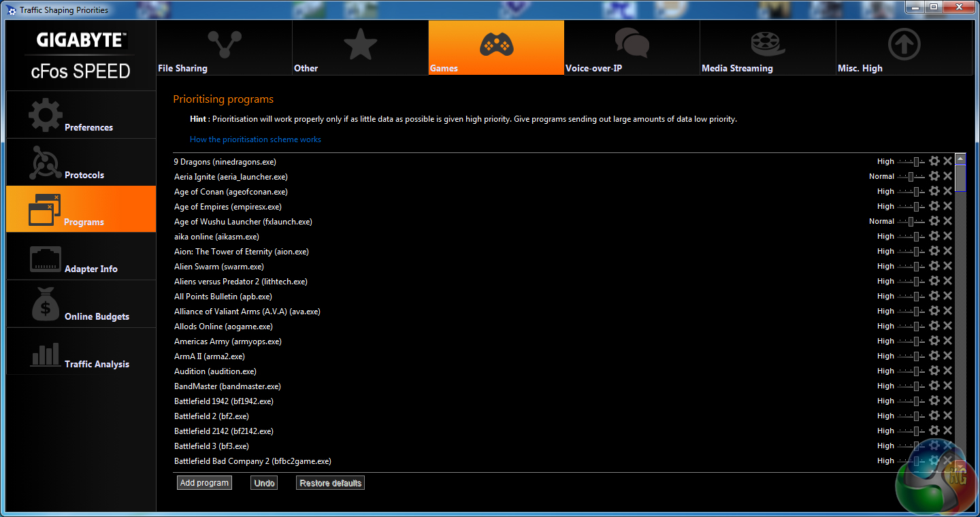The width and height of the screenshot is (980, 517).
Task: Open gear icon for Age of Wushu Launcher
Action: coord(934,221)
